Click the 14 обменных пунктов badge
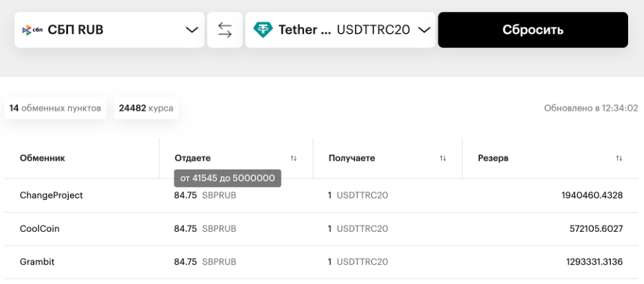Screen dimensions: 644x284 point(55,109)
